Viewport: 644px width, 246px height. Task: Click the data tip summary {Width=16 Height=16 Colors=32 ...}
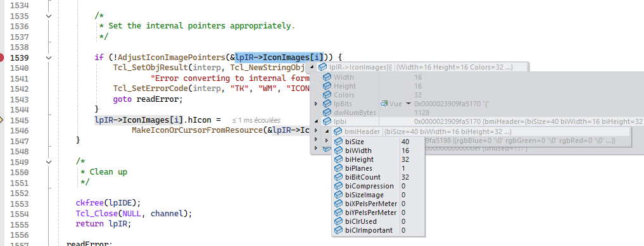click(x=455, y=67)
